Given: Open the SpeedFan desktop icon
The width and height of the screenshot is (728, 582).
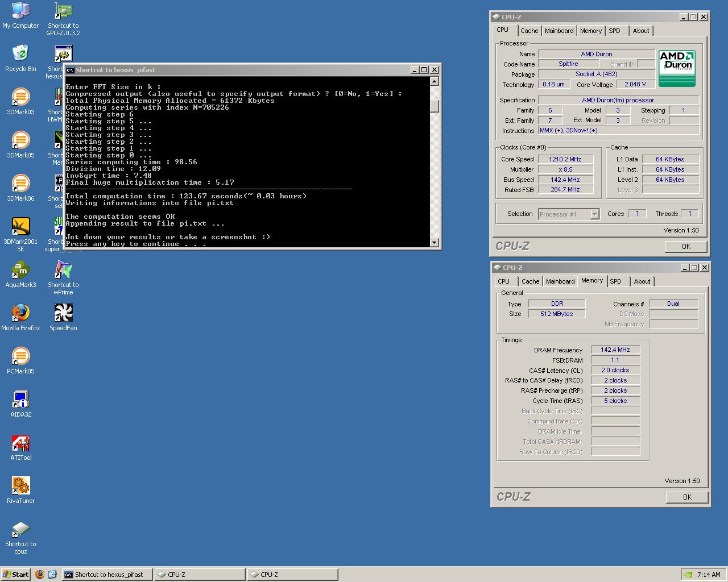Looking at the screenshot, I should [x=63, y=318].
